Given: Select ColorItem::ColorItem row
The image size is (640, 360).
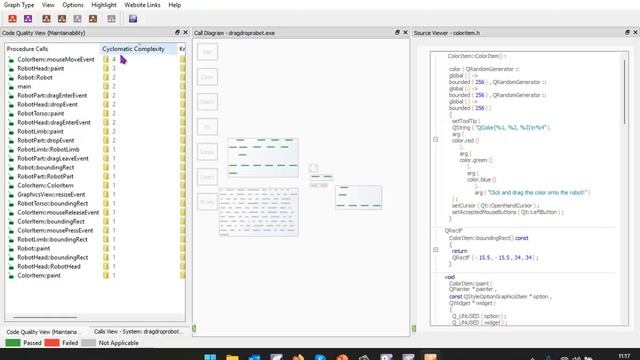Looking at the screenshot, I should pyautogui.click(x=95, y=185).
